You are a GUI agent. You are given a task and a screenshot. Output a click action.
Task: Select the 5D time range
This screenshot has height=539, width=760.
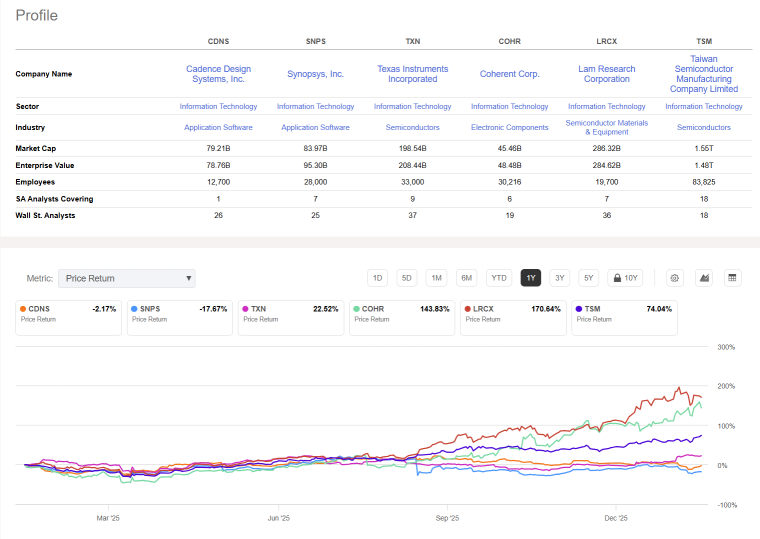click(407, 278)
